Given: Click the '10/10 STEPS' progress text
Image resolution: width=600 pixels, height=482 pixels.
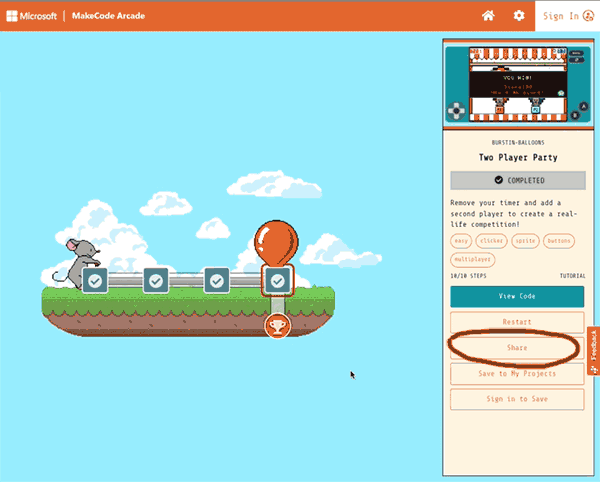Looking at the screenshot, I should coord(468,276).
